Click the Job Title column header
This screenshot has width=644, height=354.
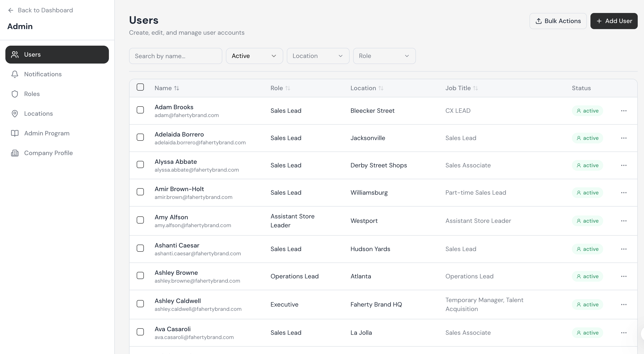pos(462,88)
